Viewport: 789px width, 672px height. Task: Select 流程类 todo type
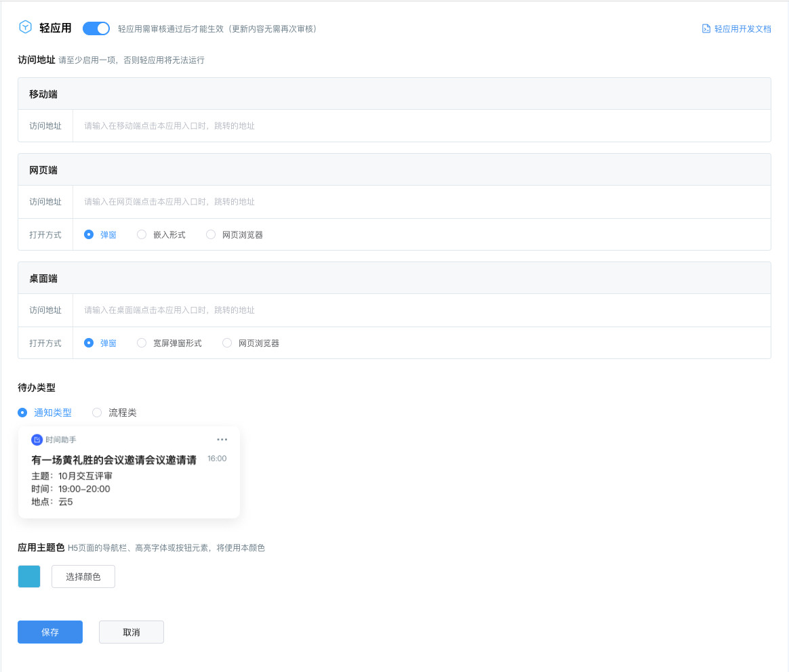pos(97,413)
